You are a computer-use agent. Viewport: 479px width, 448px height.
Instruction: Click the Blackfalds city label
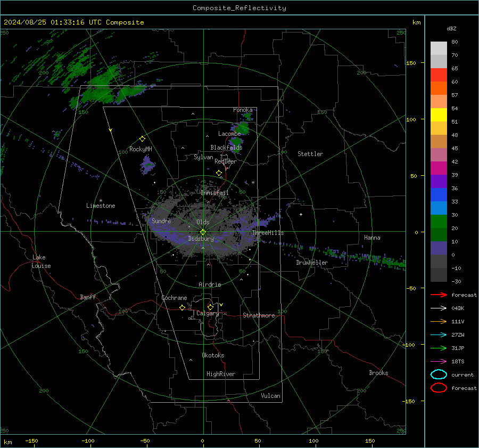pos(226,148)
